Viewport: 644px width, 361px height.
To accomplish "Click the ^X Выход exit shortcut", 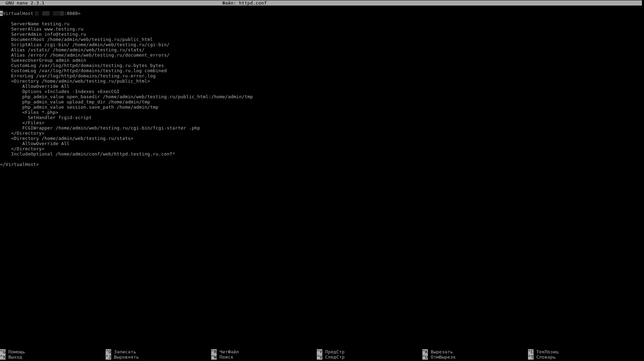I will pos(11,357).
